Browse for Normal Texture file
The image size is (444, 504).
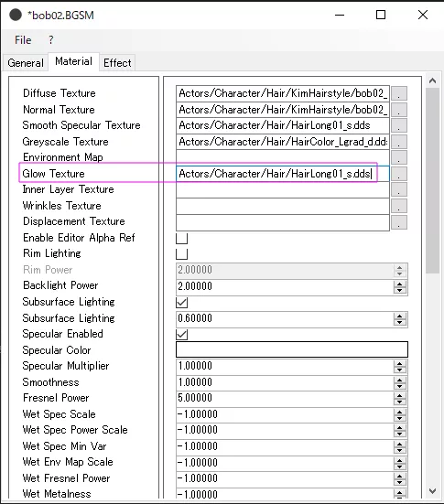tap(399, 110)
